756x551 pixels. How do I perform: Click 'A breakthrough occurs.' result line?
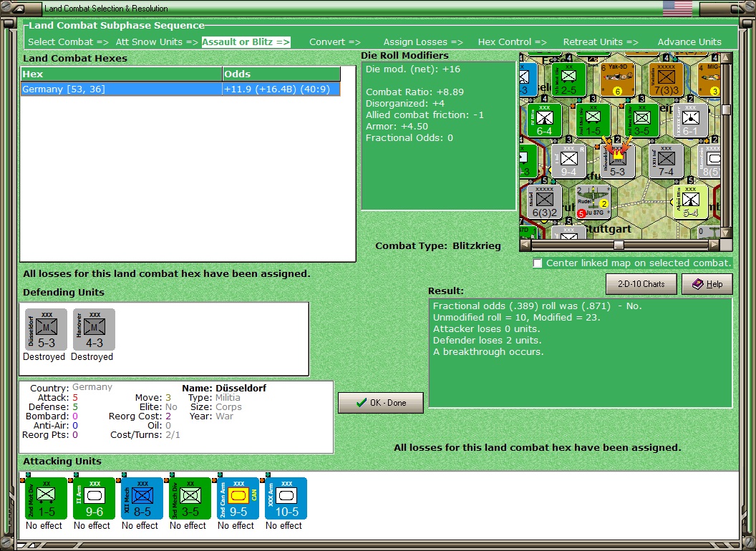[488, 352]
